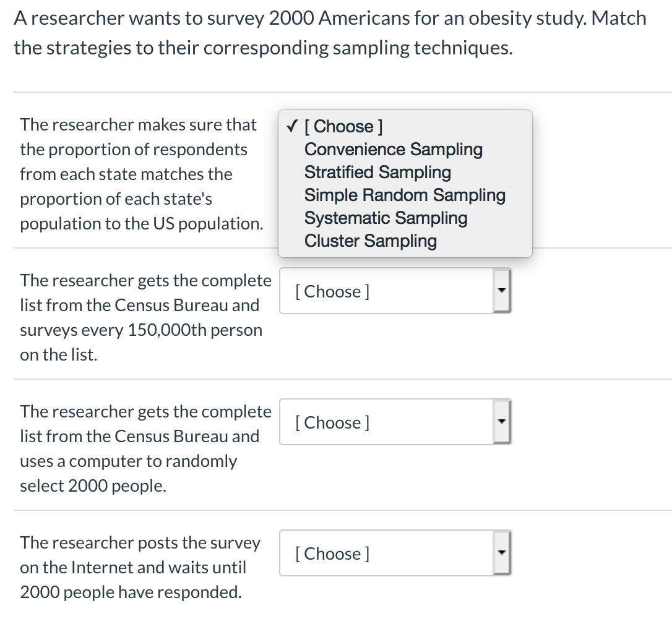Click the checkmark beside the [Choose] option

tap(292, 127)
